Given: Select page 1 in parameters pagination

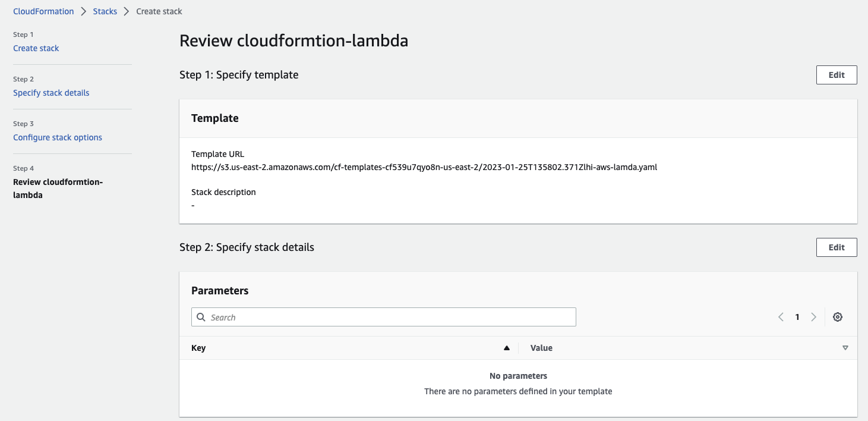Looking at the screenshot, I should click(797, 317).
